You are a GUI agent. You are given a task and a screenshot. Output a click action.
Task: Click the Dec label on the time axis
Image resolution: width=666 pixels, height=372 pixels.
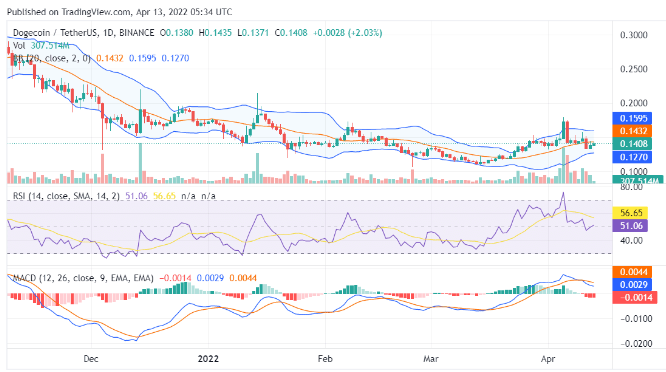91,359
